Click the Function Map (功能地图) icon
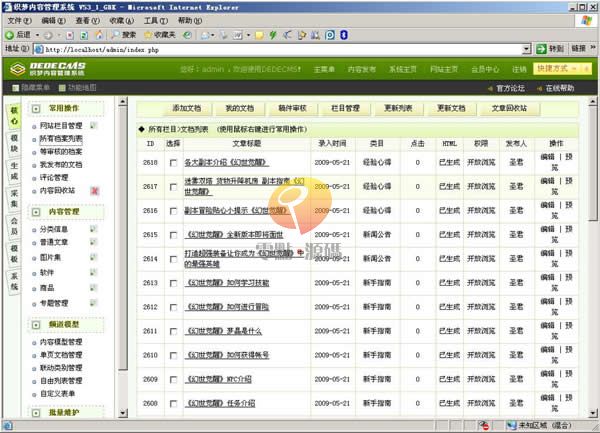 (62, 88)
